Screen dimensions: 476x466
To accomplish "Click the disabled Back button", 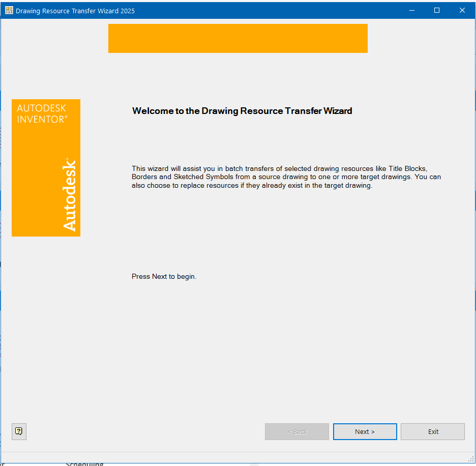I will 296,431.
